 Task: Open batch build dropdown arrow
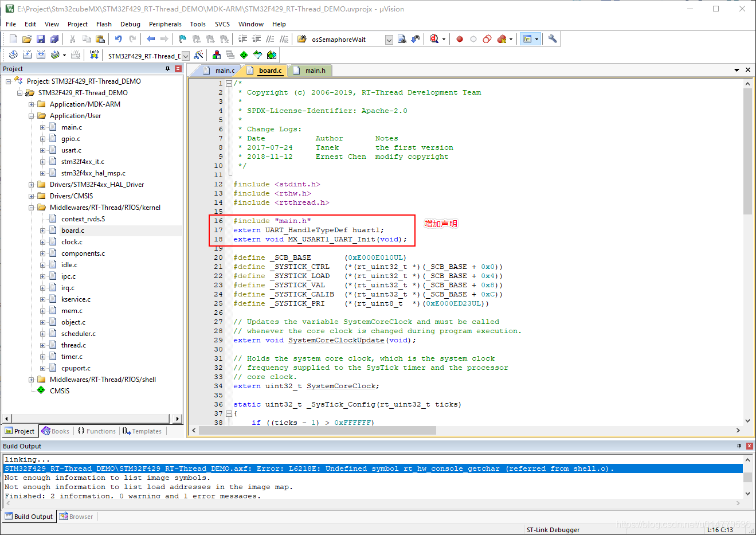click(64, 56)
